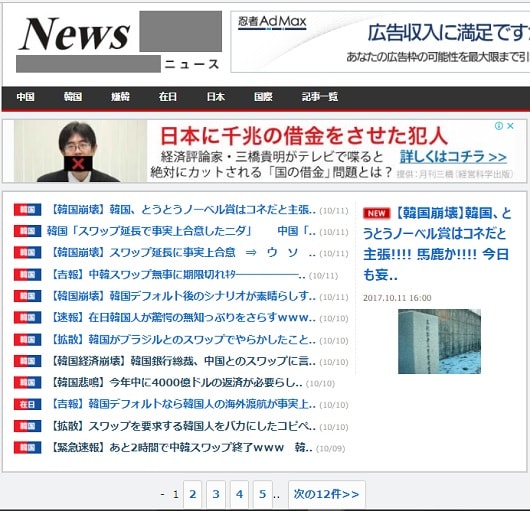The height and width of the screenshot is (511, 530).
Task: Open the 中国 menu item
Action: pos(26,97)
